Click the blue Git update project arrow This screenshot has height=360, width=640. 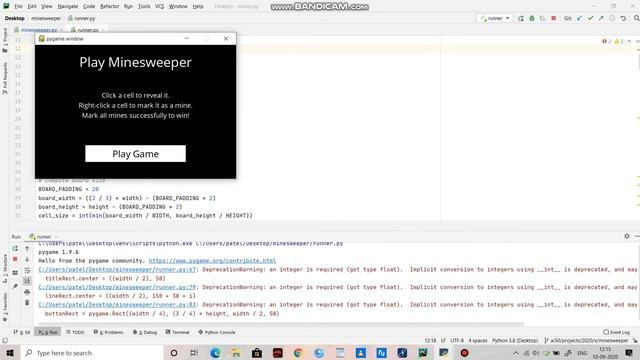click(x=580, y=18)
